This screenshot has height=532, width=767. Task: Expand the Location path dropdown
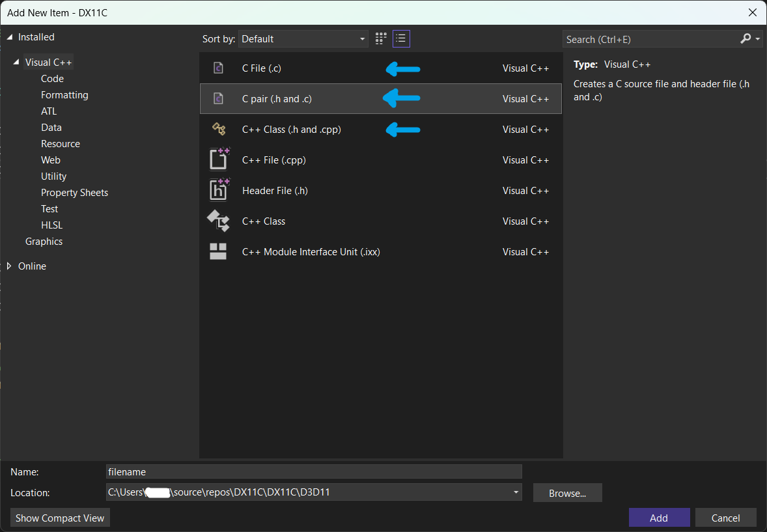tap(516, 492)
